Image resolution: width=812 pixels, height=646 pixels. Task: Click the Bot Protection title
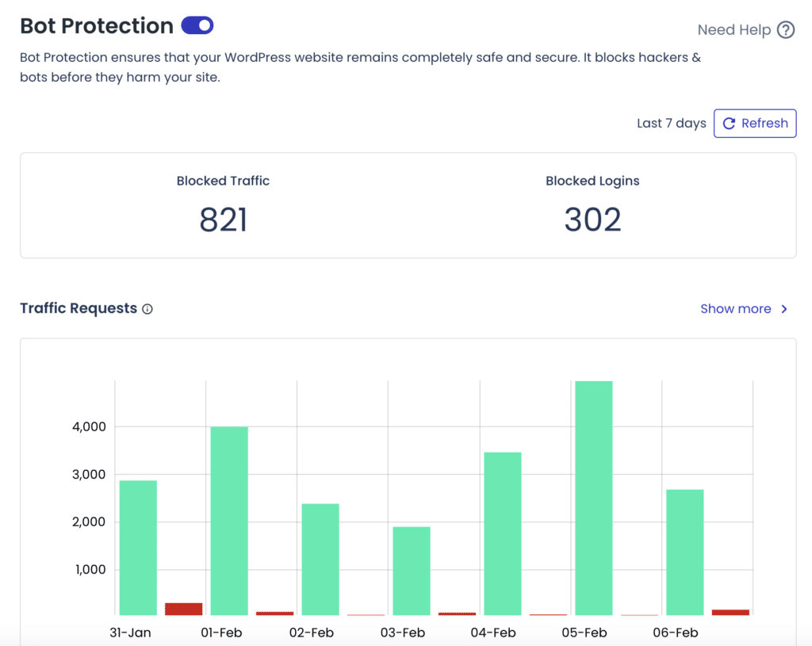tap(97, 26)
